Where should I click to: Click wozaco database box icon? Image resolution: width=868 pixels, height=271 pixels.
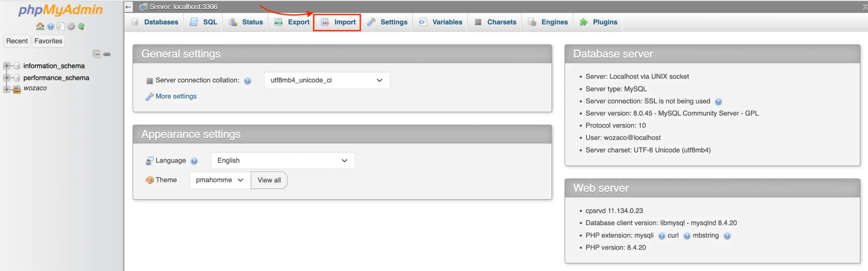17,89
